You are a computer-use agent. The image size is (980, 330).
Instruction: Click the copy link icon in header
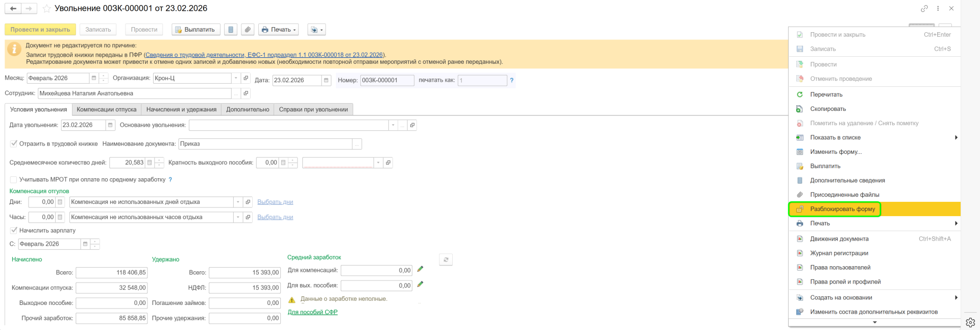[x=924, y=9]
